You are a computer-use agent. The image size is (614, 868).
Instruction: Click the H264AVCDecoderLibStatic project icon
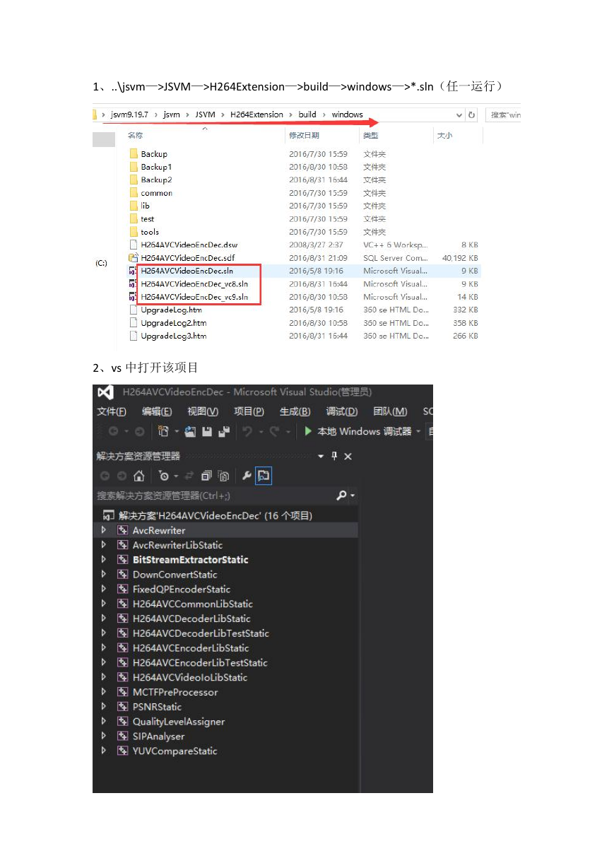(x=123, y=618)
